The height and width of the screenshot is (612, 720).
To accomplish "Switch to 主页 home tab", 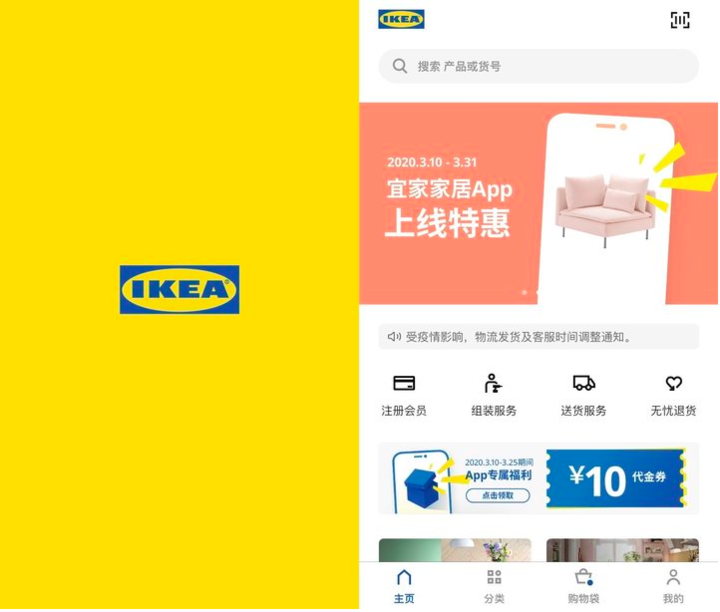I will (x=404, y=587).
